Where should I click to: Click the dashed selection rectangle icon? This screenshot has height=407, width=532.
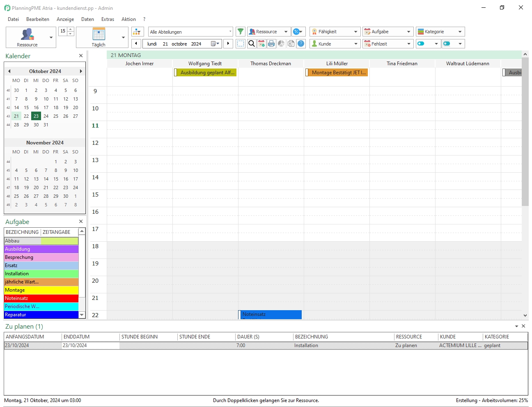pyautogui.click(x=241, y=43)
